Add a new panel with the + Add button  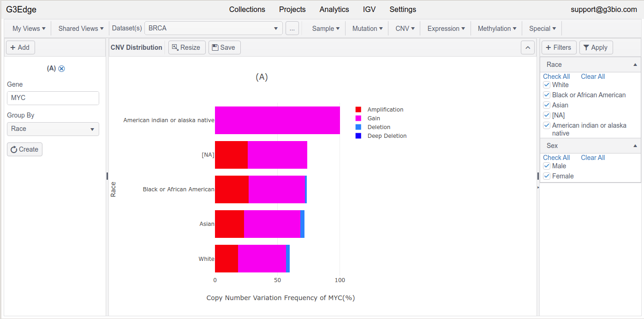20,47
